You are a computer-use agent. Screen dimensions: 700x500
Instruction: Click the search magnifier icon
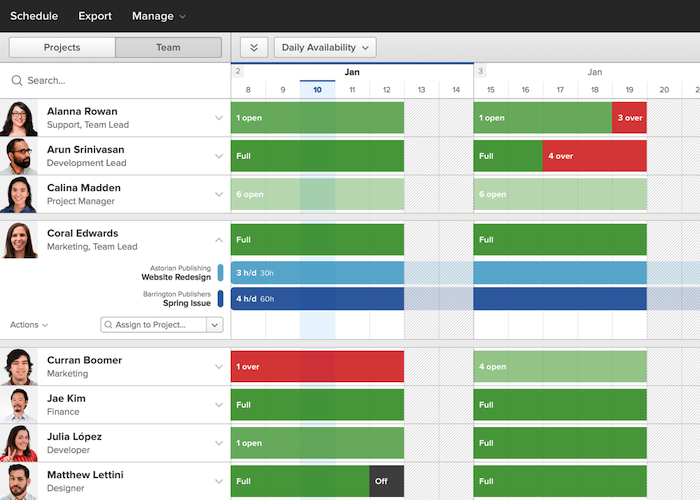click(x=17, y=80)
